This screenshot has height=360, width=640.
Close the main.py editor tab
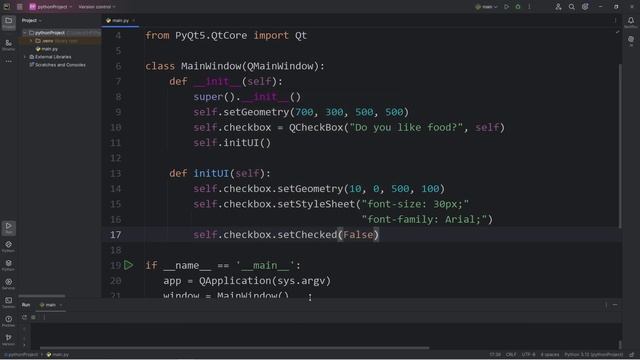coord(133,20)
